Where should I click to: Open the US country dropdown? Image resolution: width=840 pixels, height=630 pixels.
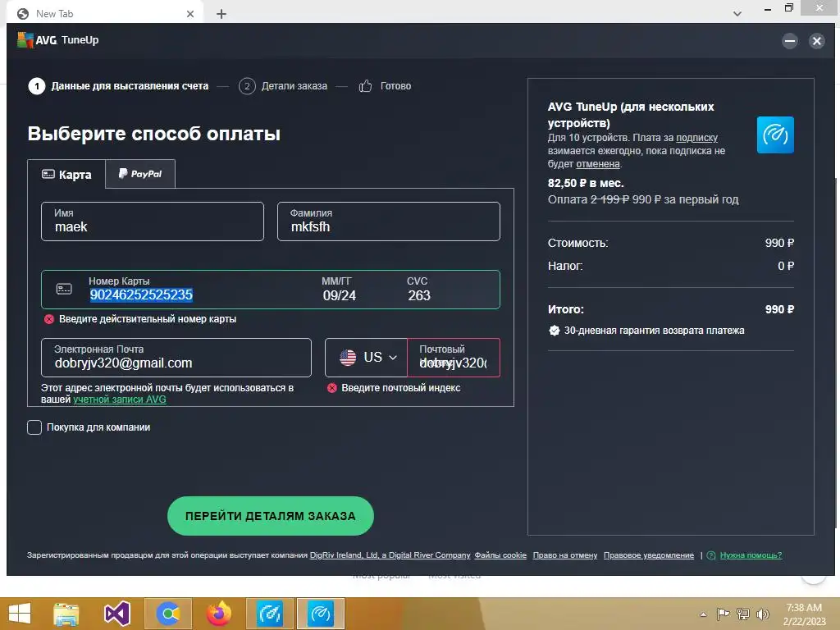(x=367, y=358)
